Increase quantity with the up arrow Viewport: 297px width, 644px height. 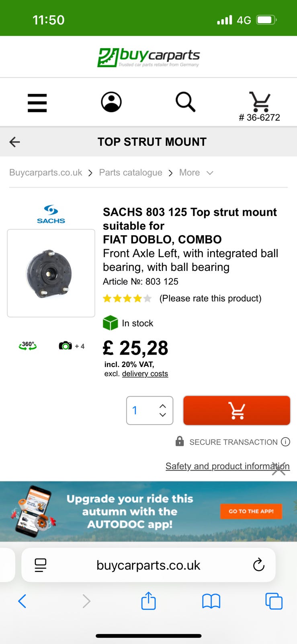[x=163, y=406]
